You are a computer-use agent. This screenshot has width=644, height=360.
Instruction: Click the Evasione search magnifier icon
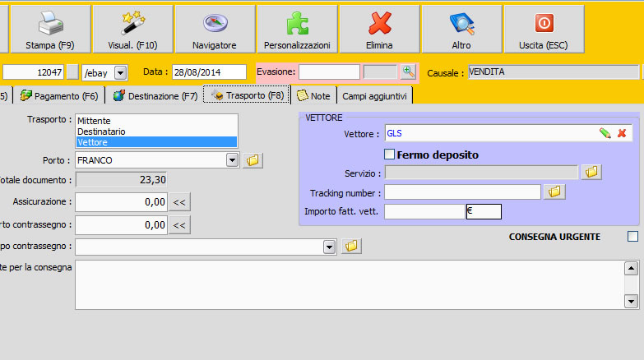[x=408, y=72]
